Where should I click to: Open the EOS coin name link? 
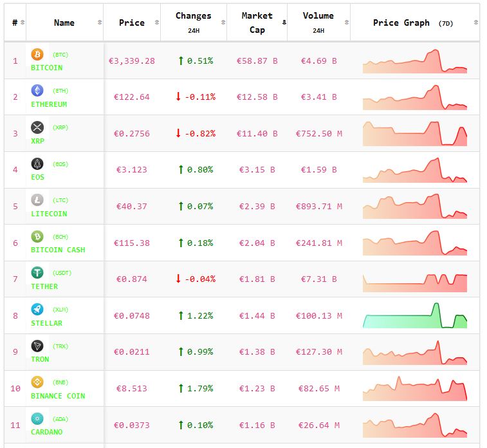(37, 177)
